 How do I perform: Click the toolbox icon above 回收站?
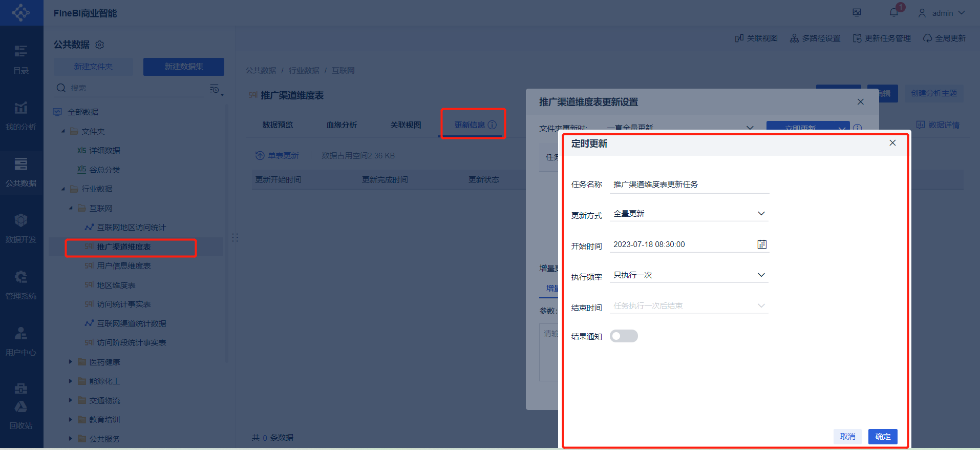tap(21, 388)
